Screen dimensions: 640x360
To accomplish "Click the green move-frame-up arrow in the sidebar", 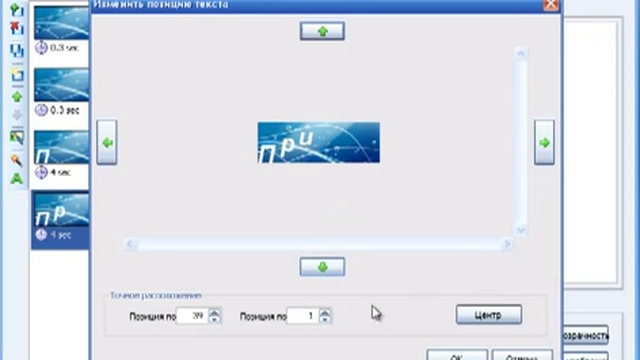I will [x=17, y=97].
